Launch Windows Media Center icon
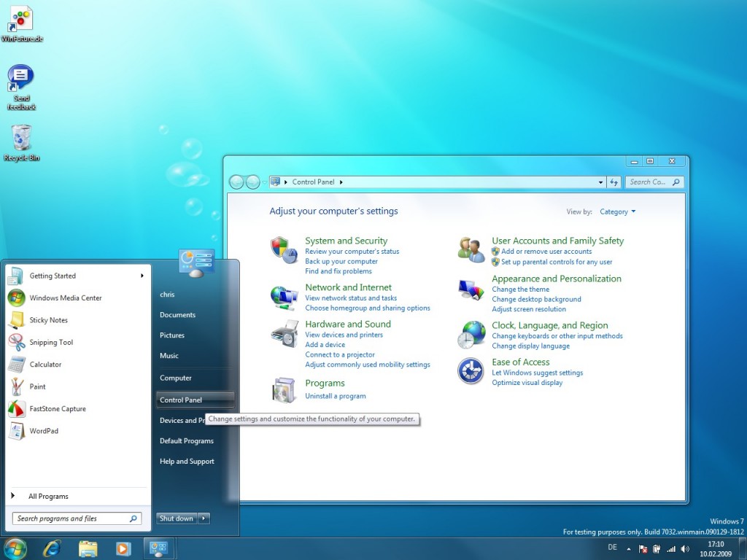 [16, 298]
